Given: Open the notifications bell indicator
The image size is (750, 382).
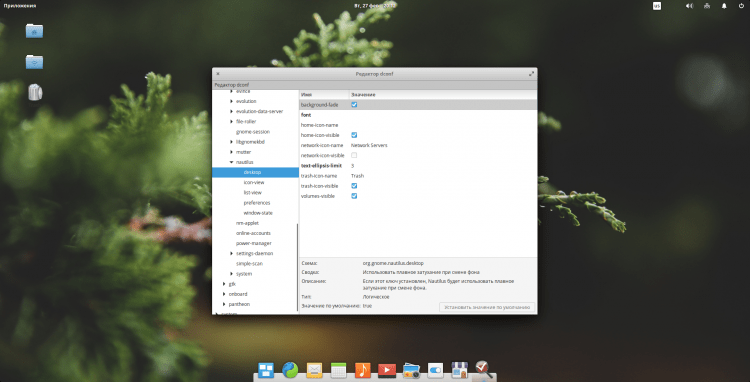Looking at the screenshot, I should (x=724, y=6).
